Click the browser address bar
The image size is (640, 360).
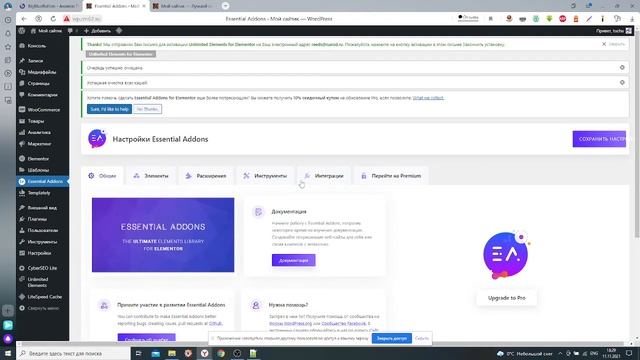click(x=279, y=19)
